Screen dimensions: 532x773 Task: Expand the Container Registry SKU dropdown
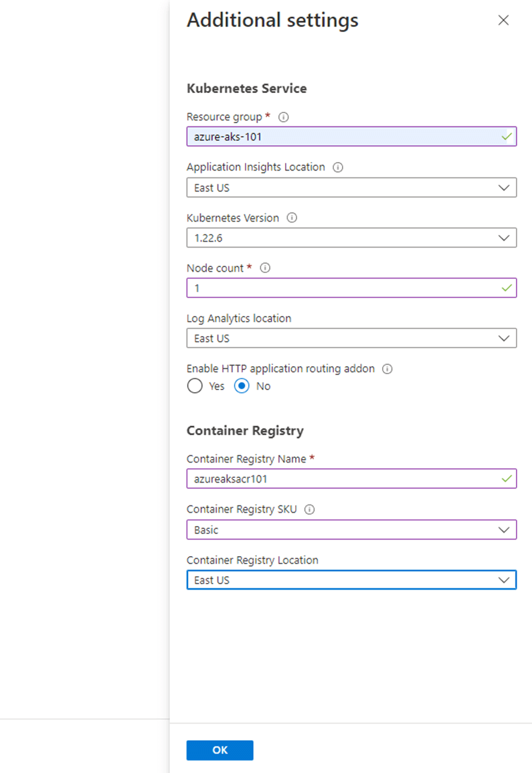(x=351, y=530)
